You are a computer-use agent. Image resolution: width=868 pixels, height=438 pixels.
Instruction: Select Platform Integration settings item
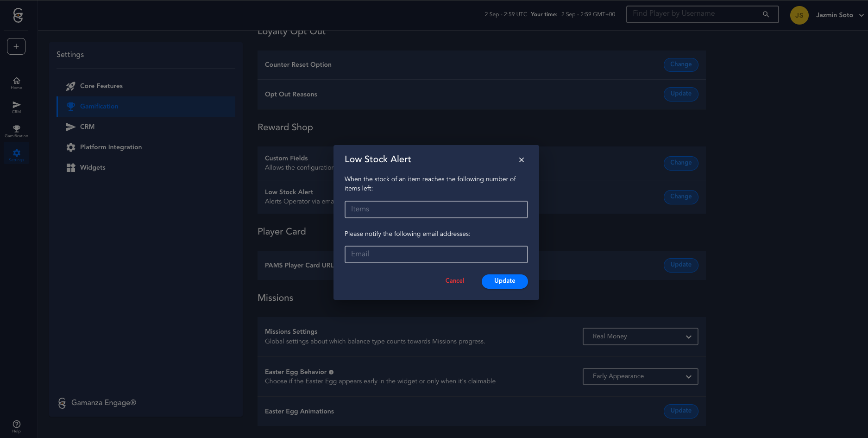coord(111,147)
